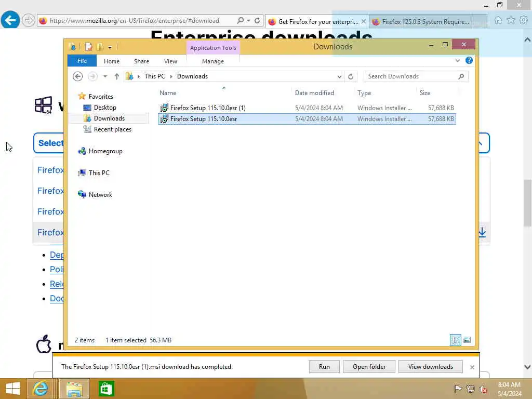The height and width of the screenshot is (399, 532).
Task: Open browser address bar autocomplete dropdown
Action: [249, 21]
